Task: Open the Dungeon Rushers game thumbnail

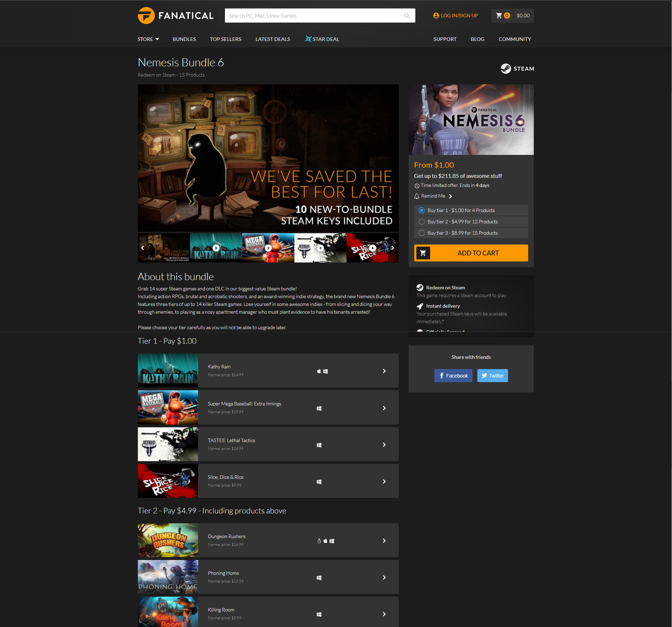Action: tap(168, 540)
